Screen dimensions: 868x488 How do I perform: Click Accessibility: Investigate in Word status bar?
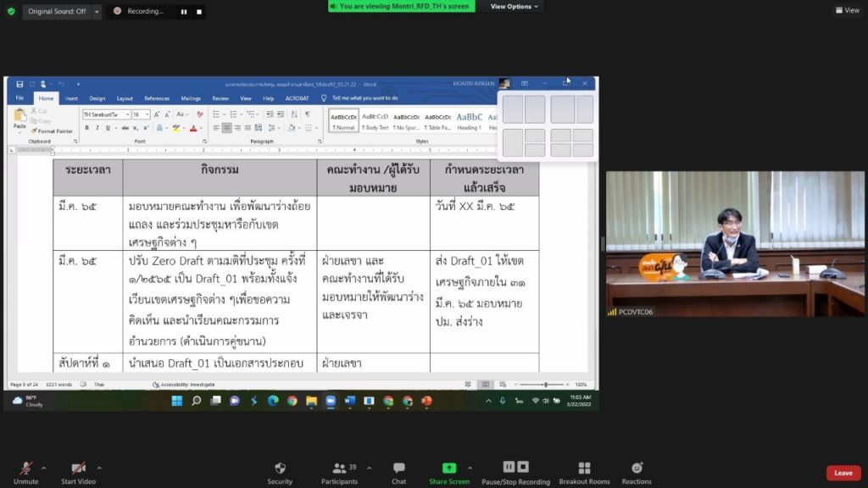[184, 385]
